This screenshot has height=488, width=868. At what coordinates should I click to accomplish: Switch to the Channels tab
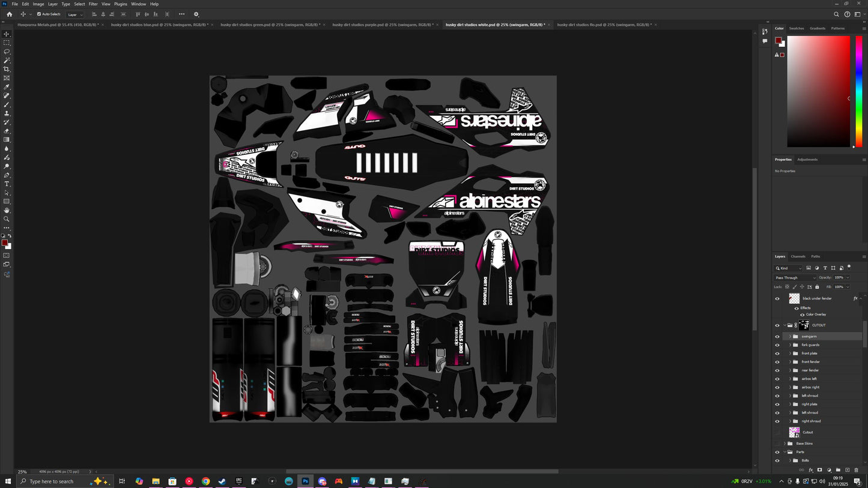click(x=798, y=256)
